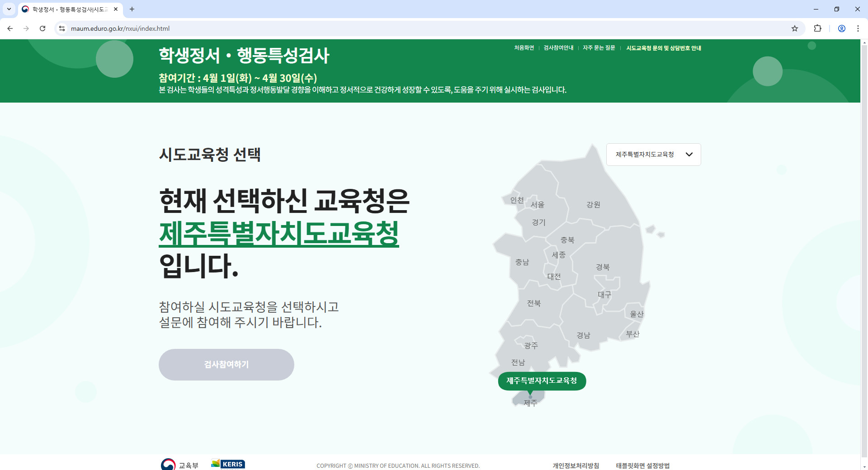This screenshot has width=868, height=470.
Task: Open a new tab with plus button
Action: [x=132, y=9]
